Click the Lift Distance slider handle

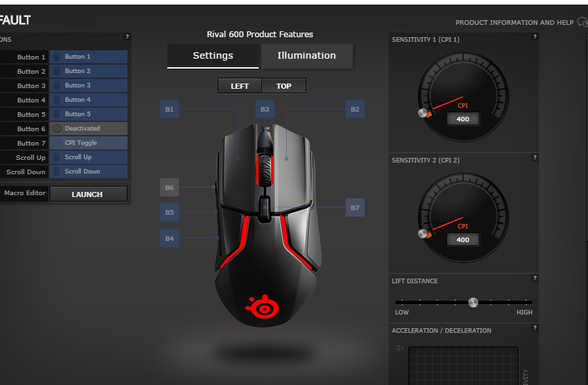click(x=473, y=302)
